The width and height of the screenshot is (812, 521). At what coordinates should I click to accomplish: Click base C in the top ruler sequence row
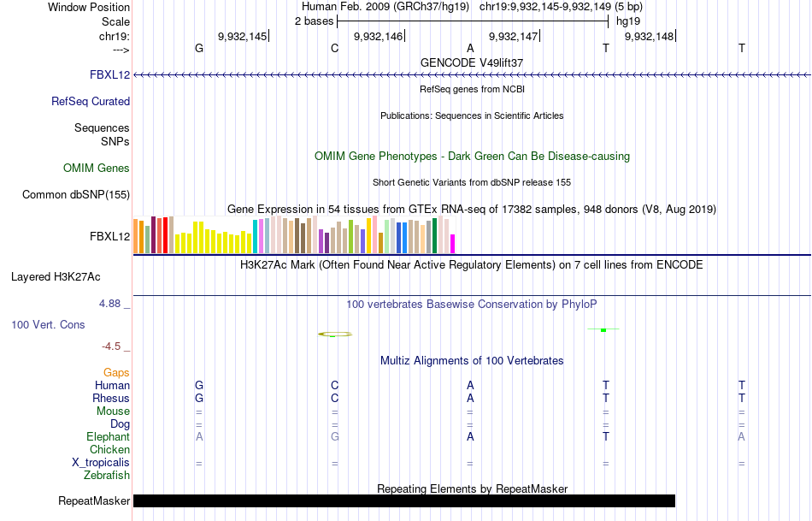[334, 48]
